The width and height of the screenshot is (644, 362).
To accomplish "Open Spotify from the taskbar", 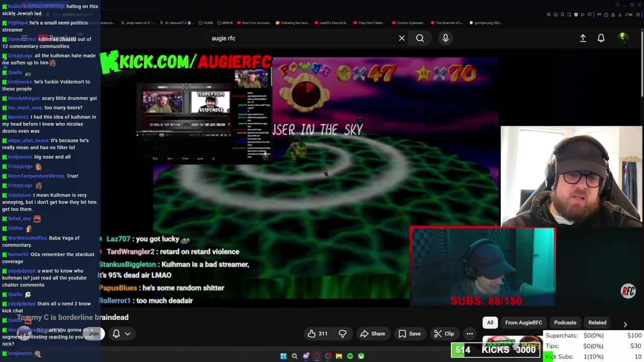I will pos(350,356).
